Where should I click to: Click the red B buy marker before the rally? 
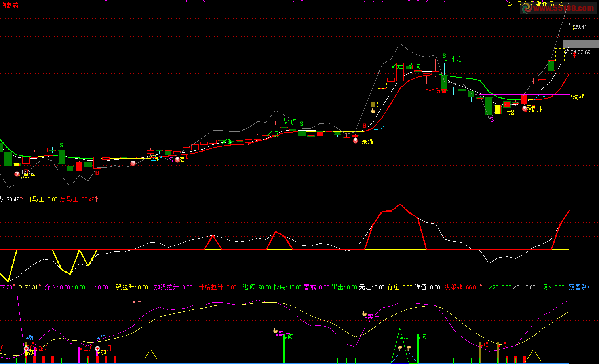(x=365, y=126)
